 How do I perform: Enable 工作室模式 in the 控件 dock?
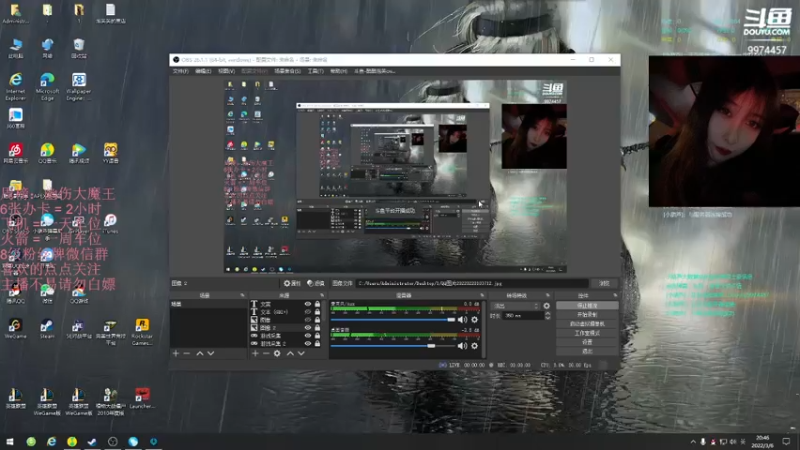587,333
